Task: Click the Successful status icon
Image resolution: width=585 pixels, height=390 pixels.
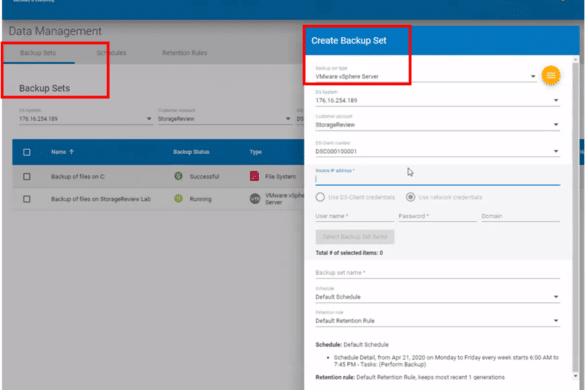Action: pyautogui.click(x=179, y=176)
